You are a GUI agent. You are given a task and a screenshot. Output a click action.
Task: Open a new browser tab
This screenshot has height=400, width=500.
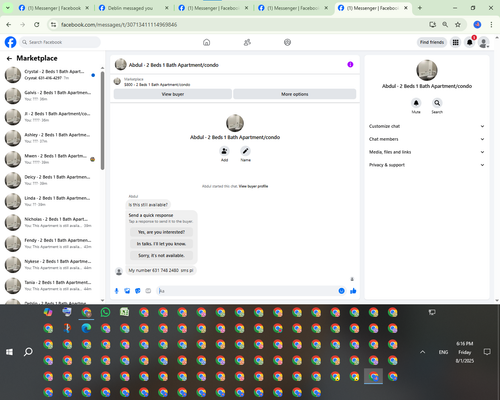coord(420,8)
